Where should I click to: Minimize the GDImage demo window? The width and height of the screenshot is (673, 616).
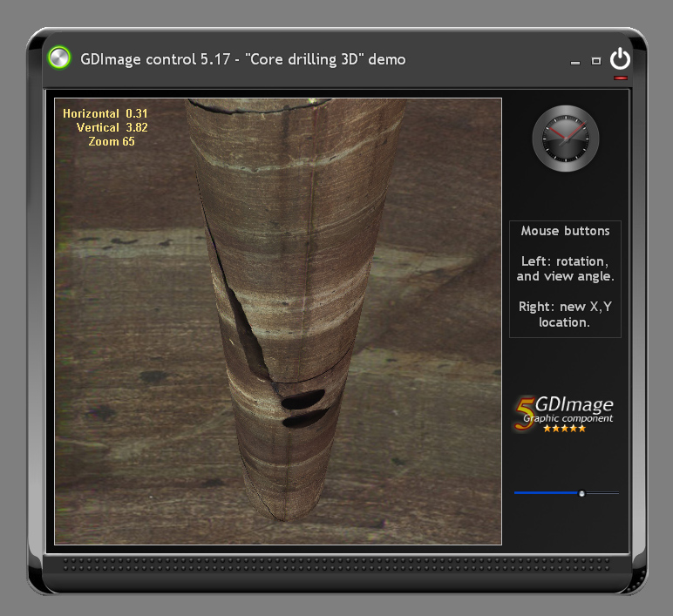575,63
